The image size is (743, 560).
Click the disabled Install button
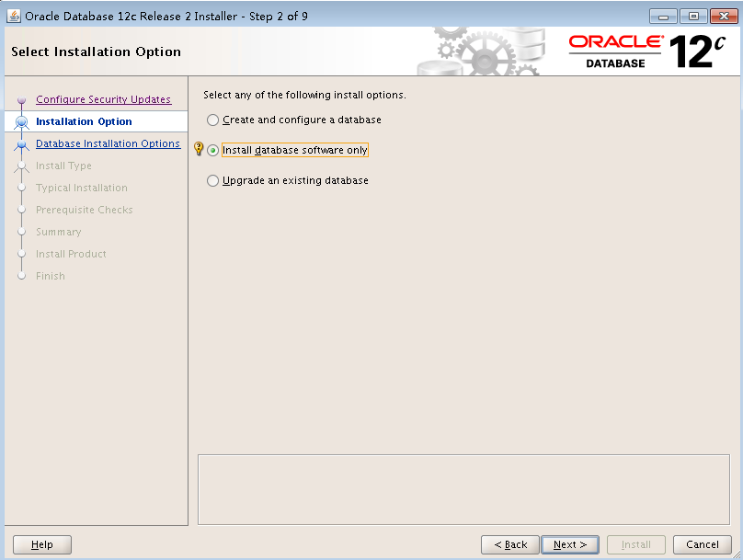[x=636, y=545]
